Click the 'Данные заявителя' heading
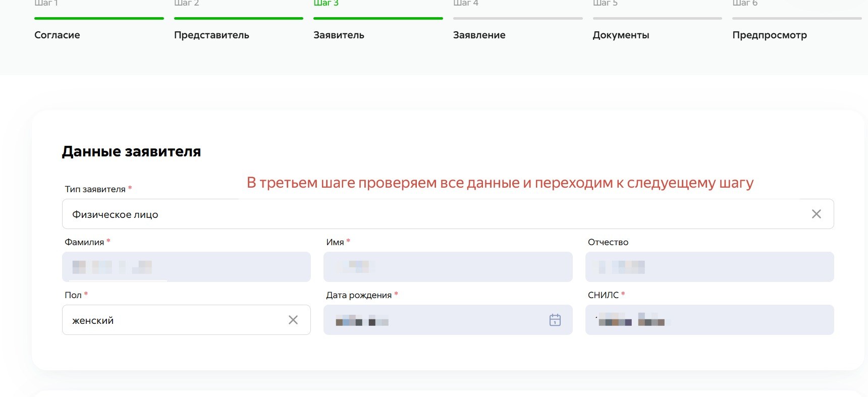Image resolution: width=868 pixels, height=397 pixels. [x=131, y=151]
